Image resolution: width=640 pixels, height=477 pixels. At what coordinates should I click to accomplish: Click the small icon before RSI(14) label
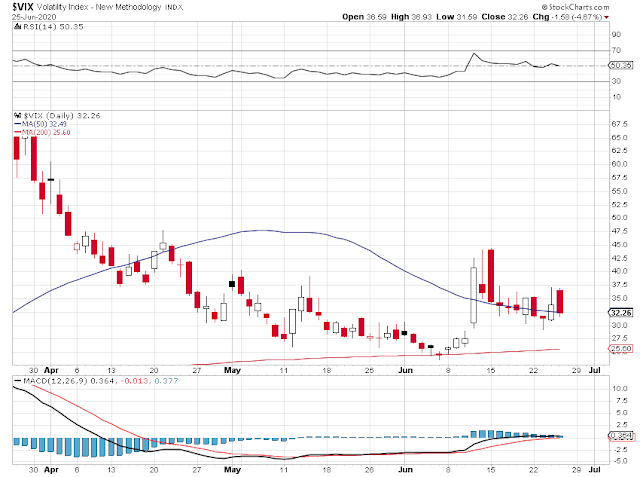tap(17, 27)
